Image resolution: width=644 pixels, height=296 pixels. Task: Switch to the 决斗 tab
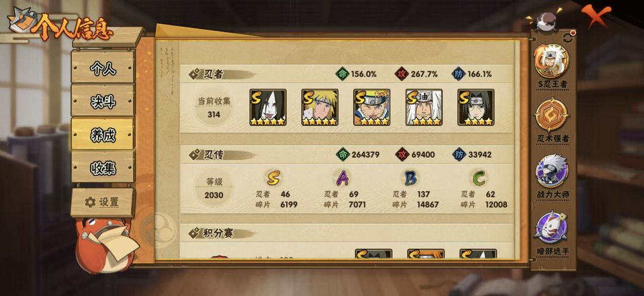[103, 101]
